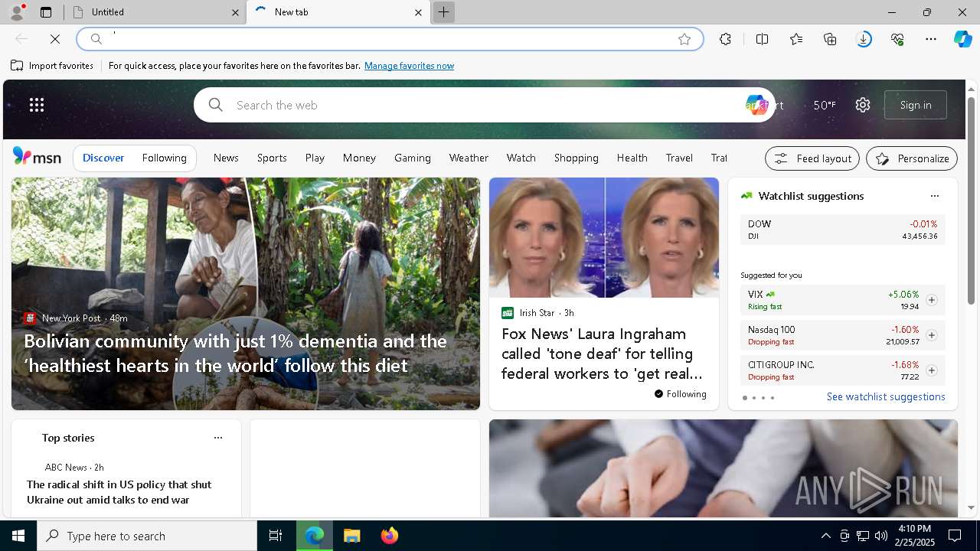Image resolution: width=980 pixels, height=551 pixels.
Task: Close the Untitled tab
Action: point(235,12)
